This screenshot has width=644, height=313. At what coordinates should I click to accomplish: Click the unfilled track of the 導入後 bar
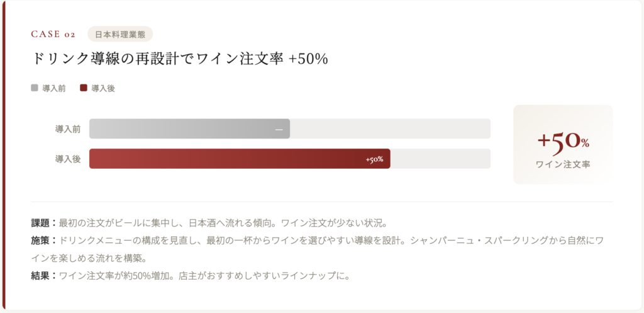(x=440, y=159)
